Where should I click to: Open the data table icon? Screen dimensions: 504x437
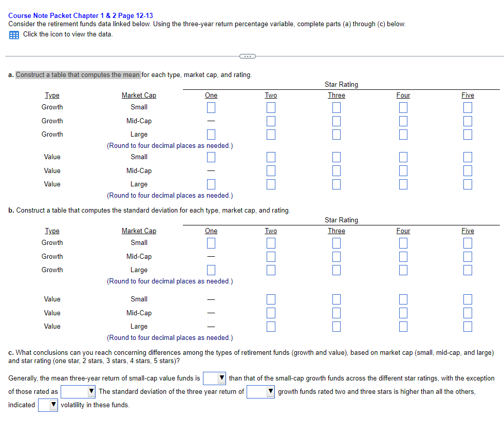14,35
